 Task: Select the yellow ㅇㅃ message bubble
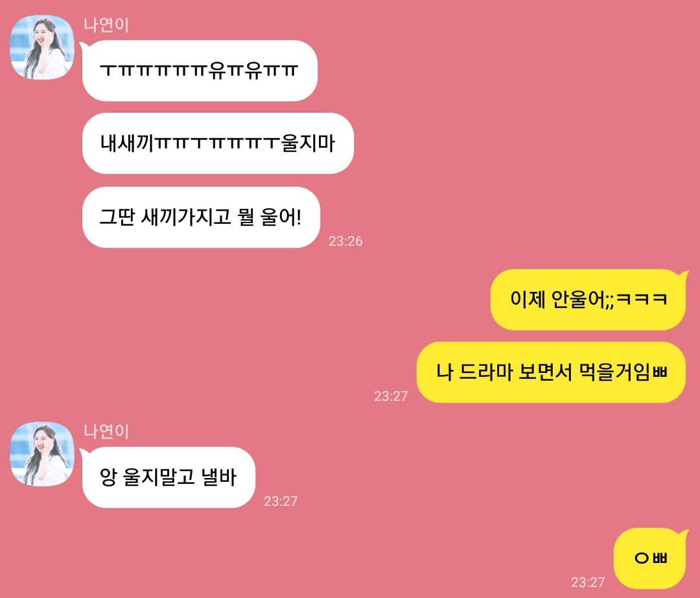tap(651, 558)
